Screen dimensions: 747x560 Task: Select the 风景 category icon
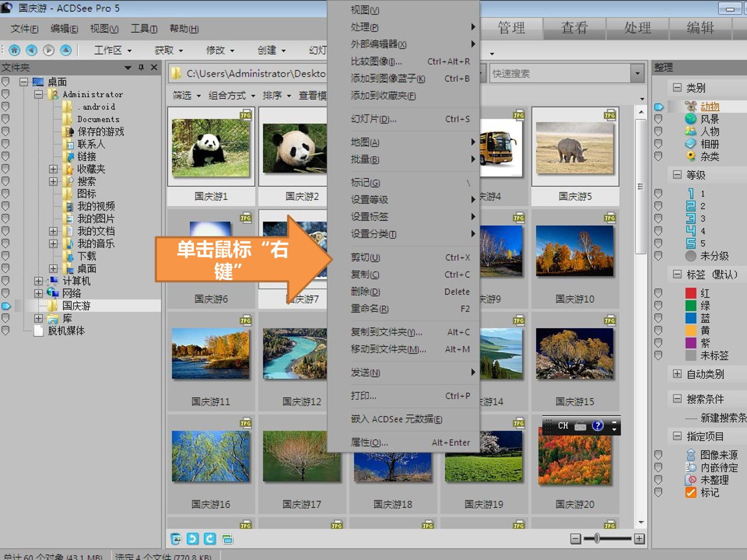tap(690, 119)
